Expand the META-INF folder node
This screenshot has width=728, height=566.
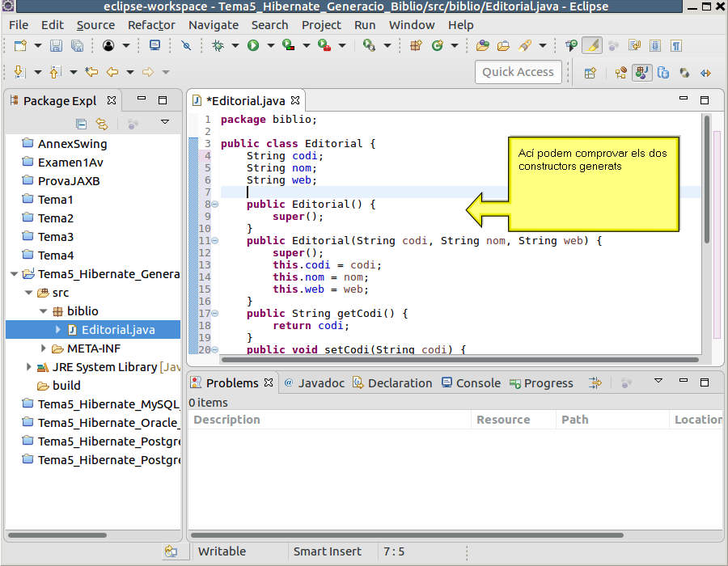coord(44,348)
